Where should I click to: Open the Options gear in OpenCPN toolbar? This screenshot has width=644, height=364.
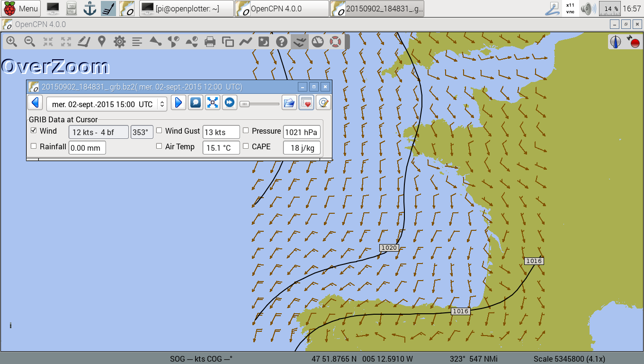(119, 42)
